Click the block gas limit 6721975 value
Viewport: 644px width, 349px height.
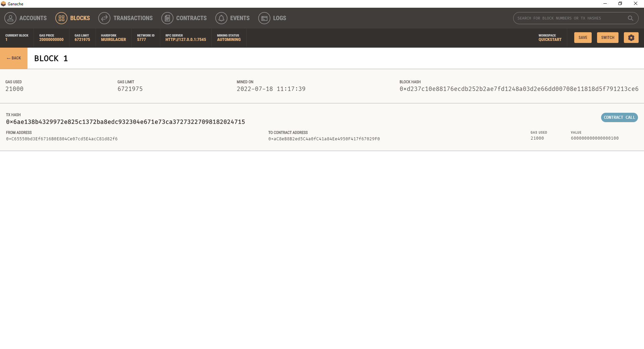(130, 89)
